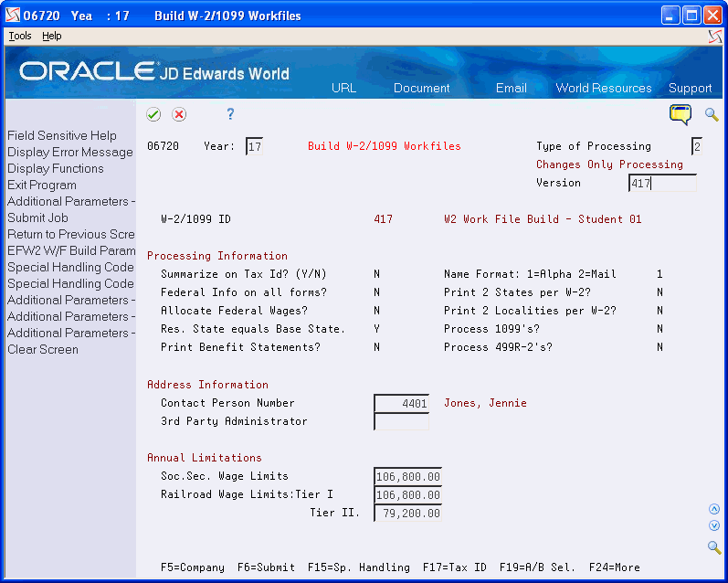The width and height of the screenshot is (728, 583).
Task: Click the scroll up arrow icon
Action: point(714,509)
